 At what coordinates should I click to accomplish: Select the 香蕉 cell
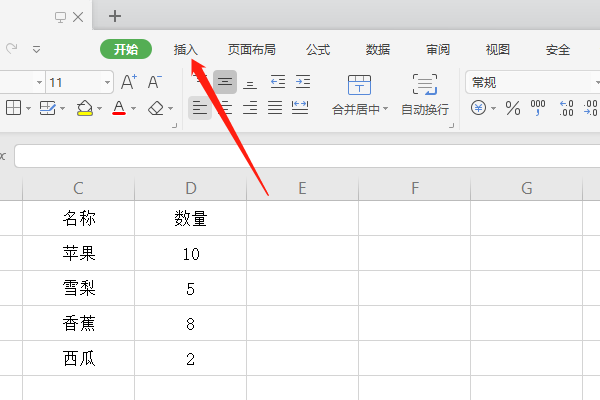78,323
